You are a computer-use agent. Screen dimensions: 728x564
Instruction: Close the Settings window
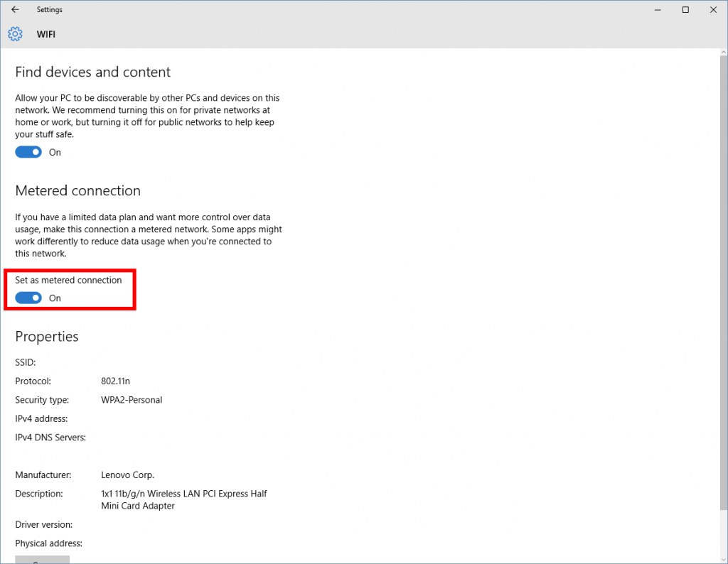coord(713,10)
